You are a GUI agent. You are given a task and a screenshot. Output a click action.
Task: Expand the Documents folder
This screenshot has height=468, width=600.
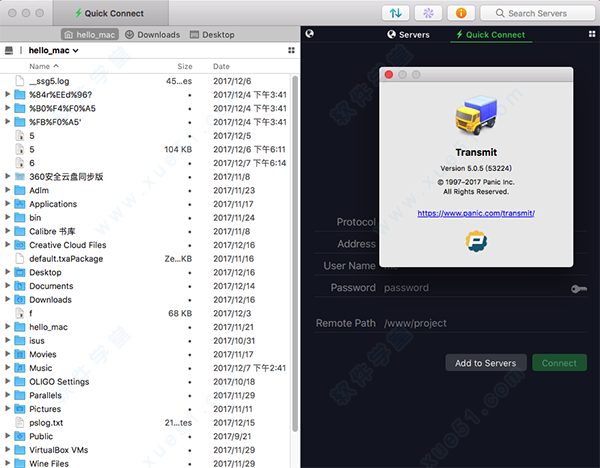click(7, 285)
